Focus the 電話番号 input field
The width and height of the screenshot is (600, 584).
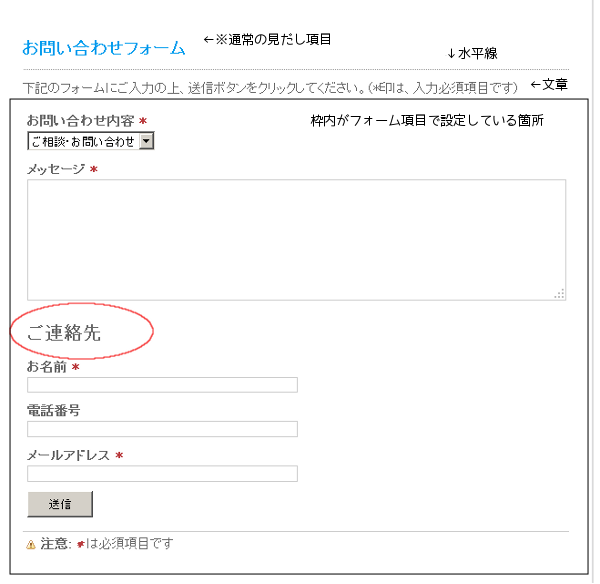[x=162, y=429]
